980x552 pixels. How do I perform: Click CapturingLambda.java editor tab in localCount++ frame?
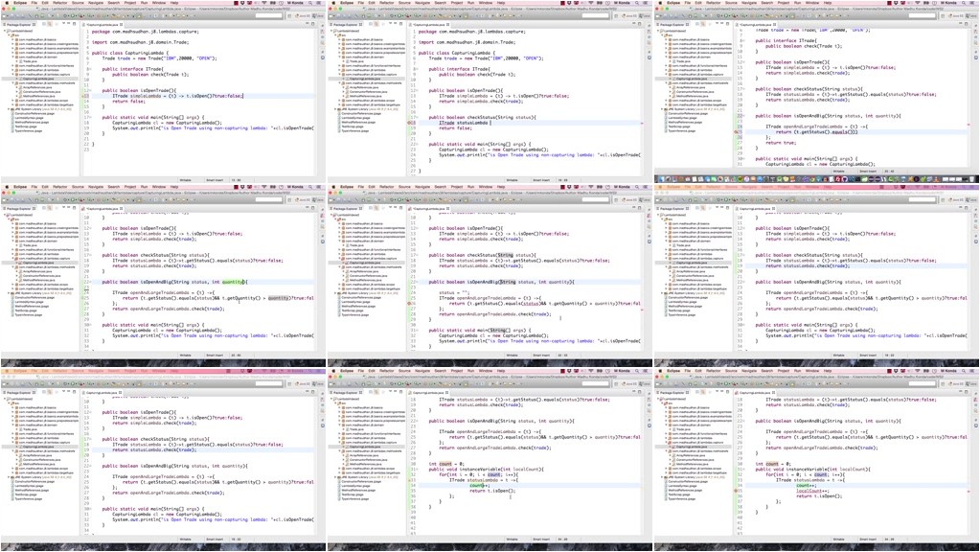point(755,392)
